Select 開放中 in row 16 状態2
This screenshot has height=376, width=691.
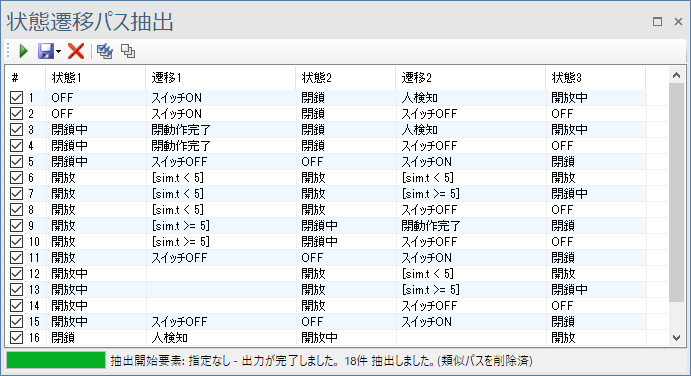point(319,338)
